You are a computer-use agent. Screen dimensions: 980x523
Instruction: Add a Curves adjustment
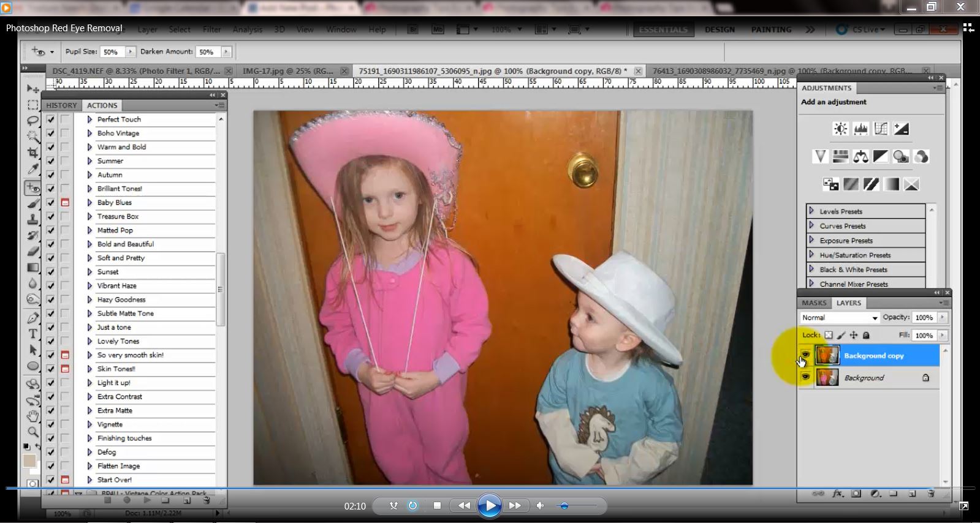coord(881,129)
